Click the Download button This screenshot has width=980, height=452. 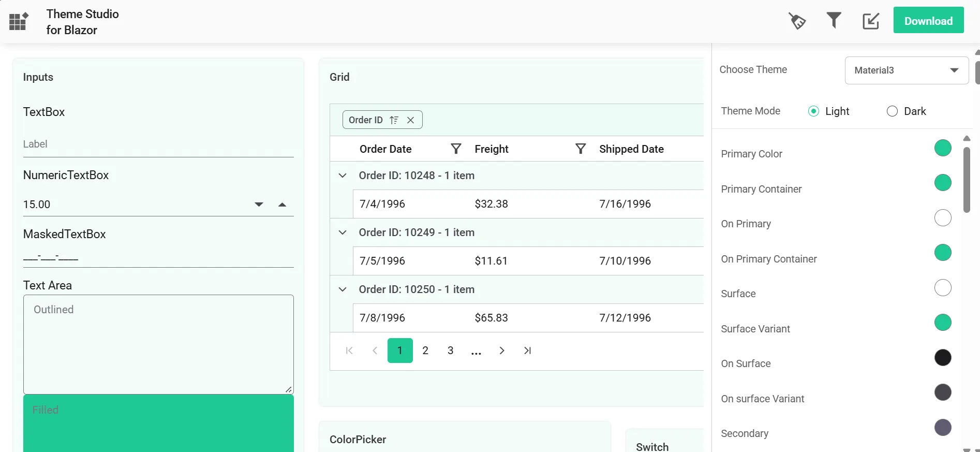coord(928,21)
